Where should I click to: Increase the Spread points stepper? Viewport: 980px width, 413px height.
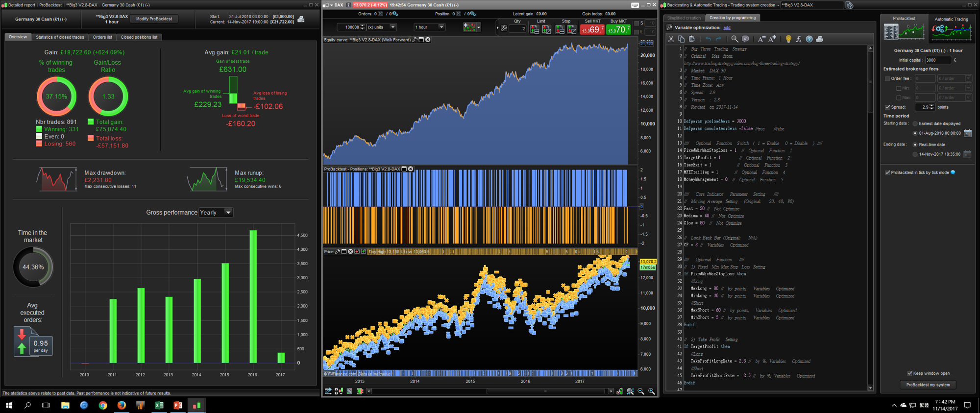point(931,106)
